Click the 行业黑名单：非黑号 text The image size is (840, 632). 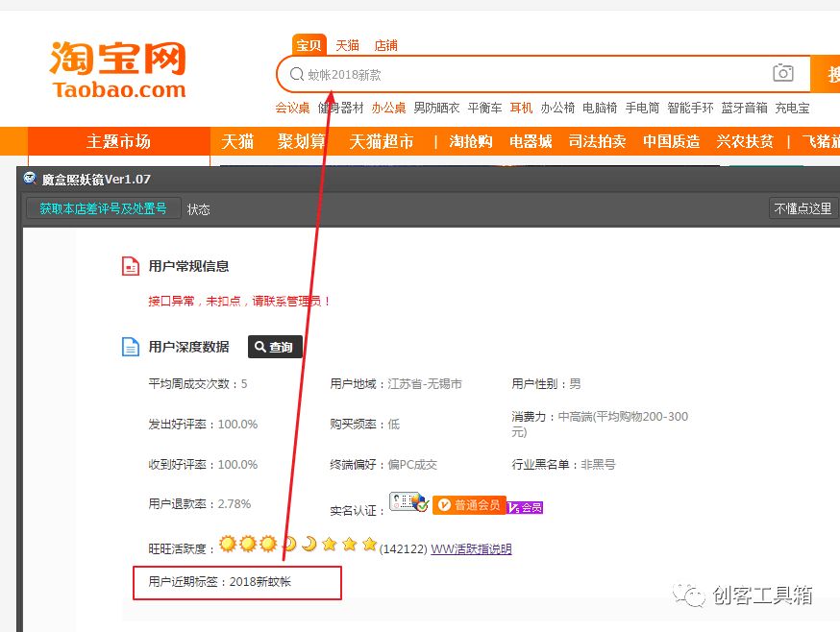coord(563,464)
